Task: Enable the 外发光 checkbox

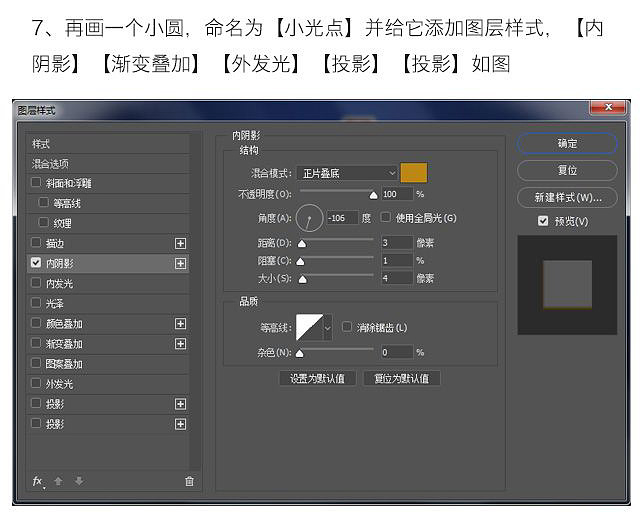Action: pos(36,383)
